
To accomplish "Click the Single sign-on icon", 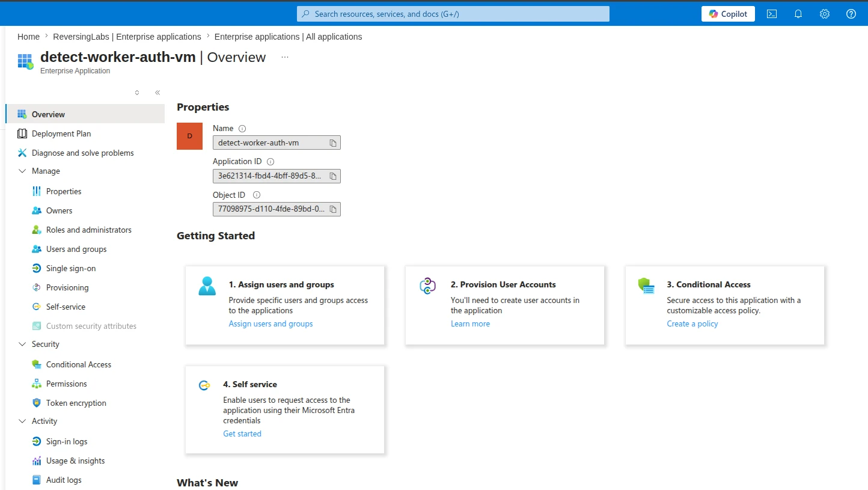I will (36, 268).
